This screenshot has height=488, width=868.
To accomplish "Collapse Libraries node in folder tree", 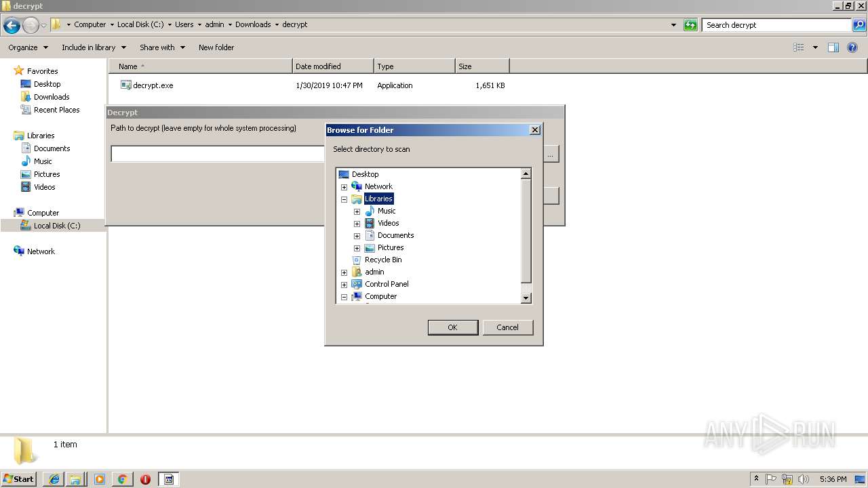I will [344, 199].
